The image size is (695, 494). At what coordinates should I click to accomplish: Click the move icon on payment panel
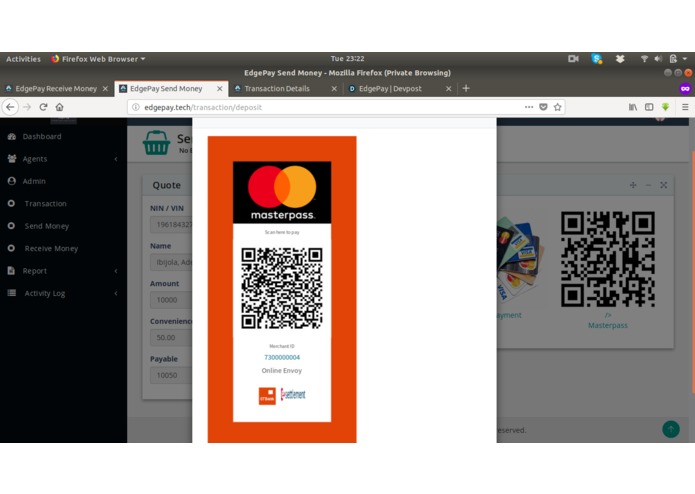pos(633,185)
